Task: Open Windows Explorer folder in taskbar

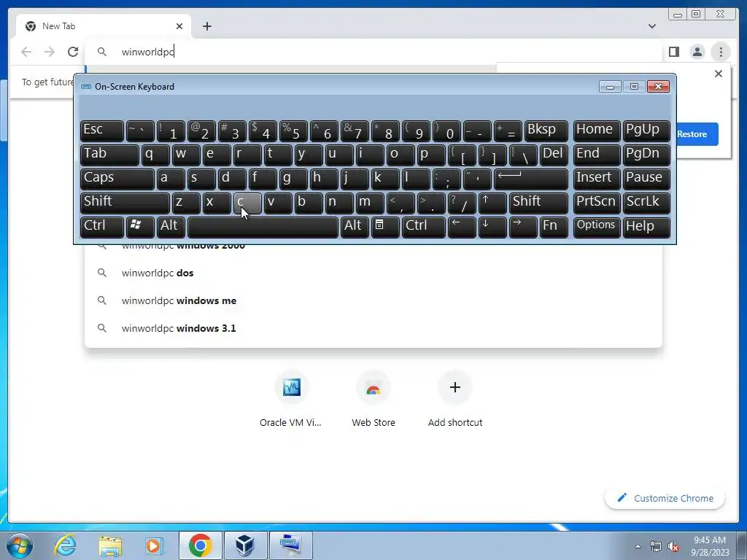Action: [x=110, y=545]
